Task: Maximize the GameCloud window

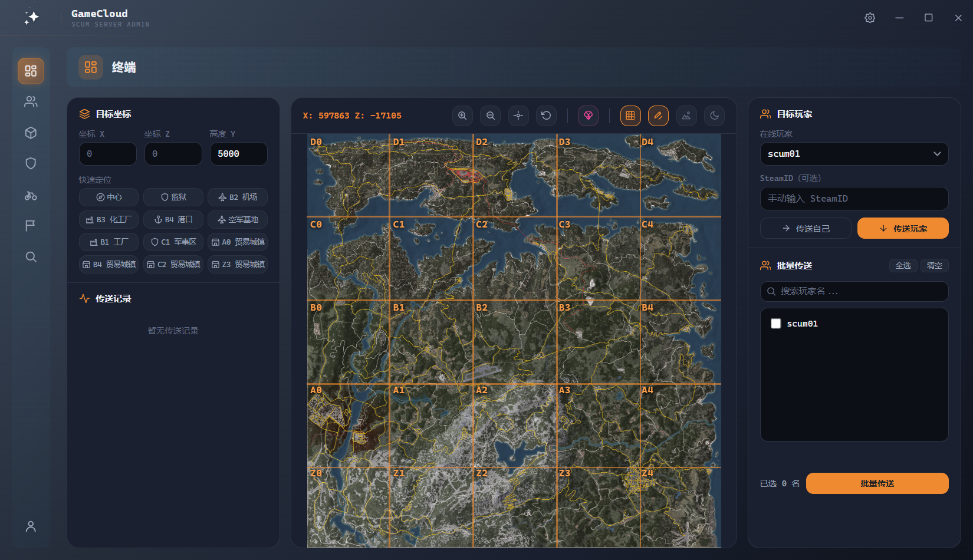Action: pos(928,18)
